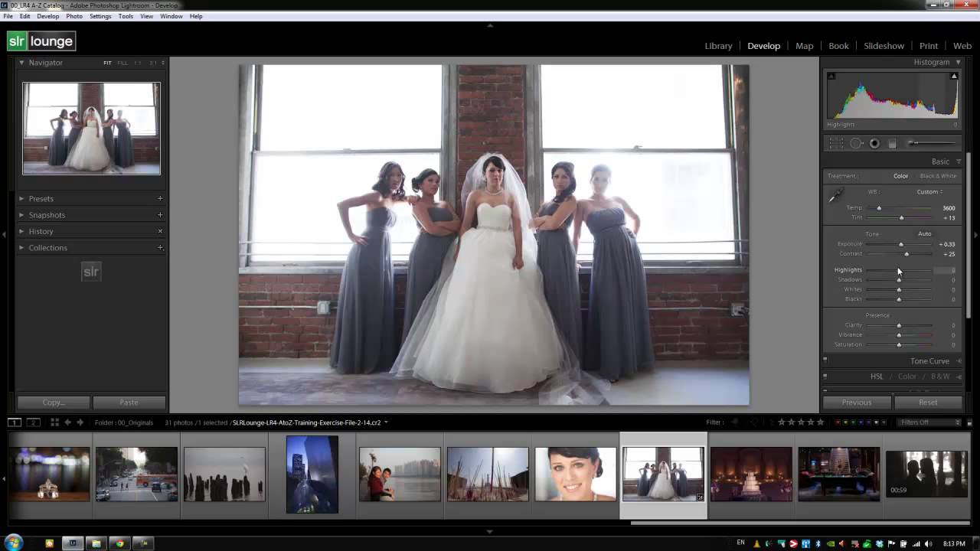Collapse the Navigator panel

[x=21, y=63]
